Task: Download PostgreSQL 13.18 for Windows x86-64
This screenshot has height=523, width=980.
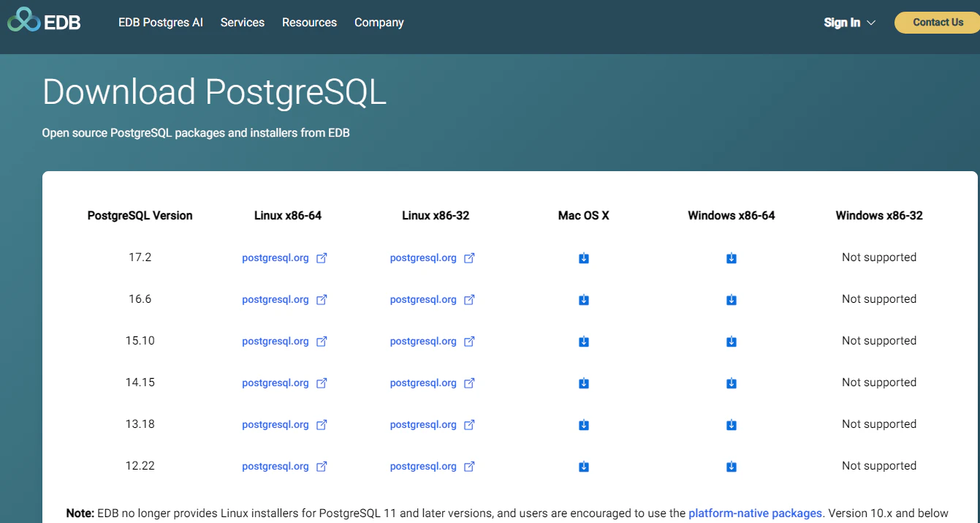Action: click(732, 425)
